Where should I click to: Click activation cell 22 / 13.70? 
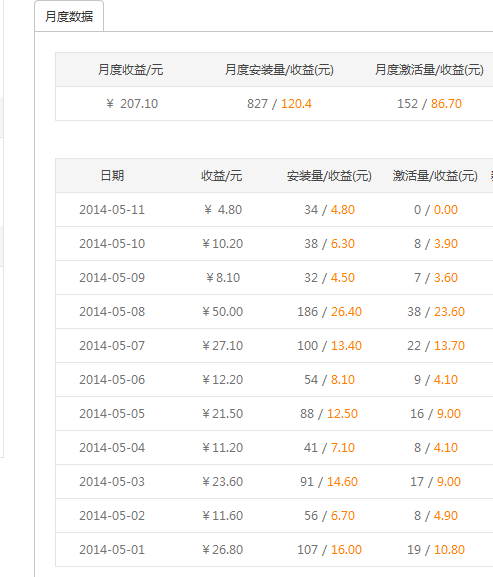(436, 346)
